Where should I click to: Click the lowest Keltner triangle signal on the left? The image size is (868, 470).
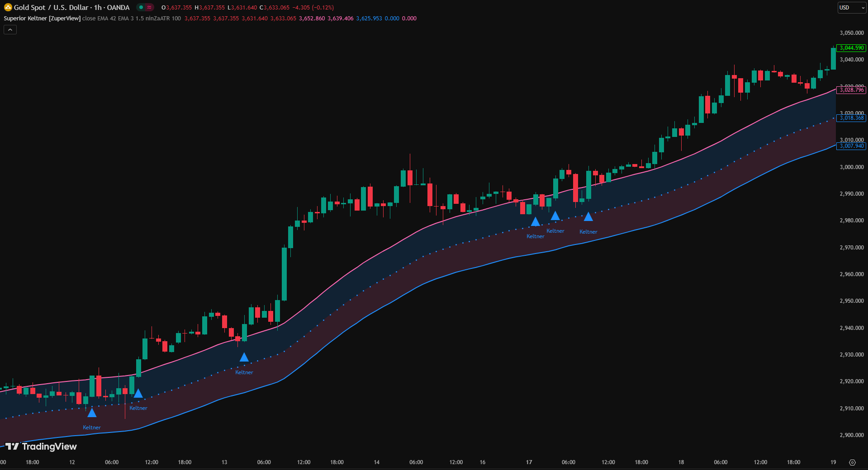[x=92, y=413]
